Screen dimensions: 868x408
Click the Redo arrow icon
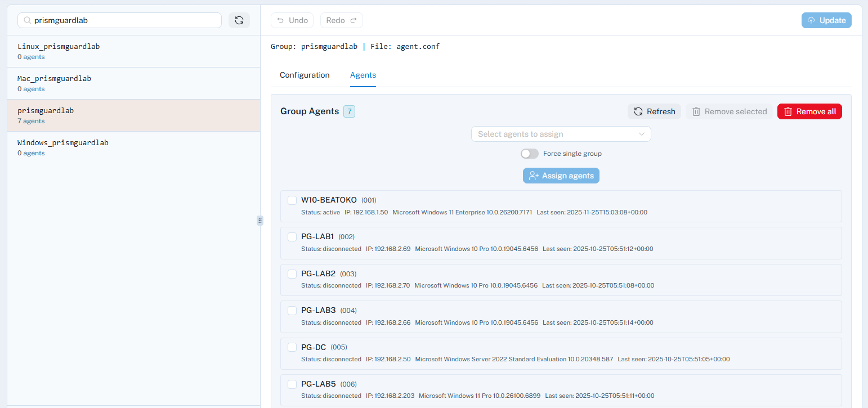[x=355, y=20]
